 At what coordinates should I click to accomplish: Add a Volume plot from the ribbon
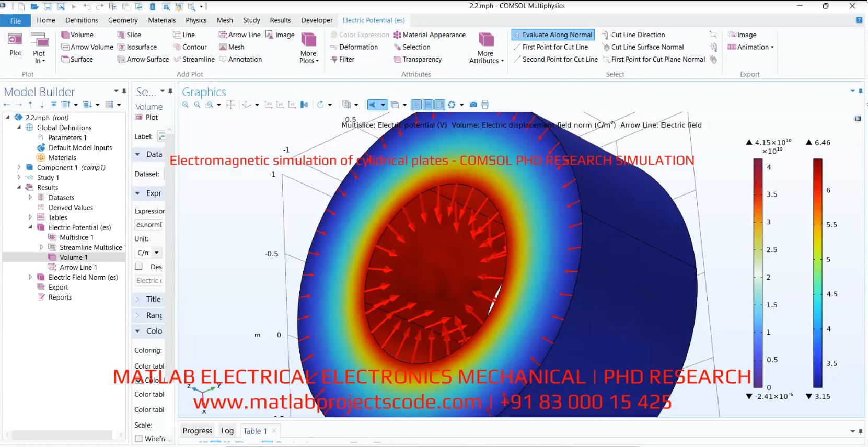point(77,35)
